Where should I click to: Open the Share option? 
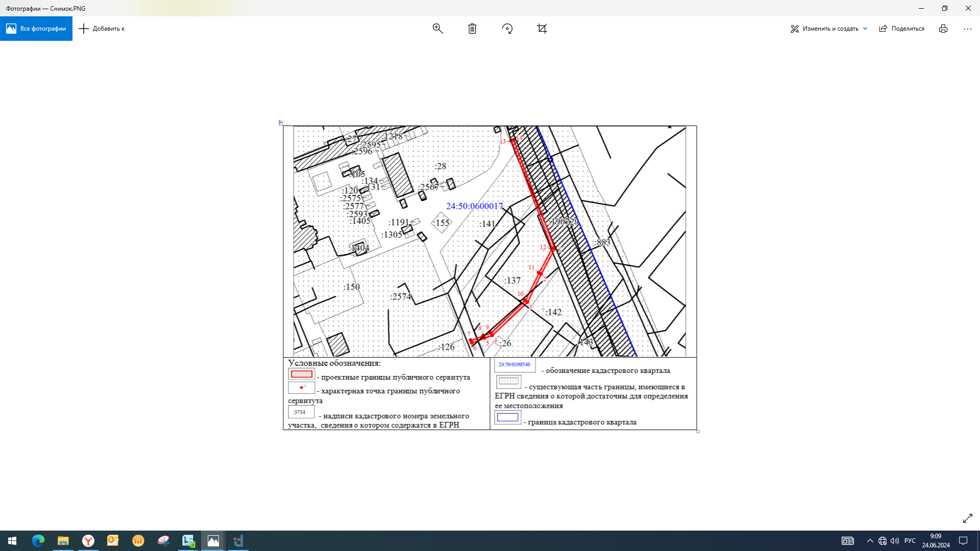coord(902,29)
